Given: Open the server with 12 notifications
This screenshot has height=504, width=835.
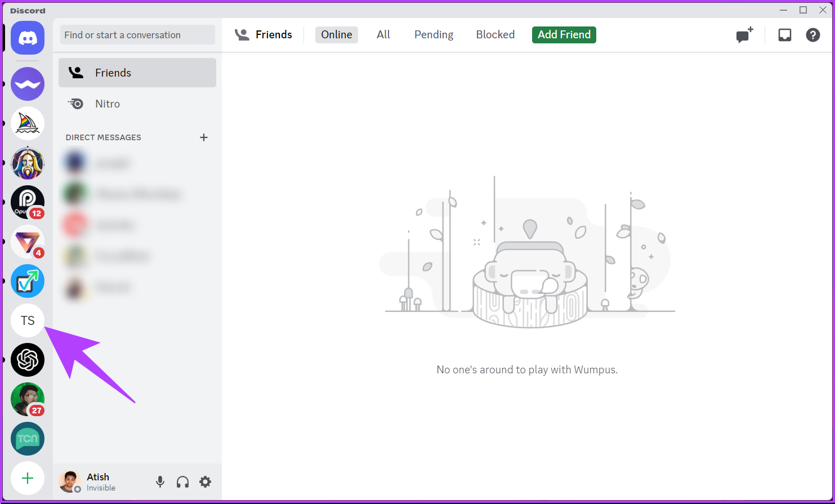Looking at the screenshot, I should click(x=28, y=202).
